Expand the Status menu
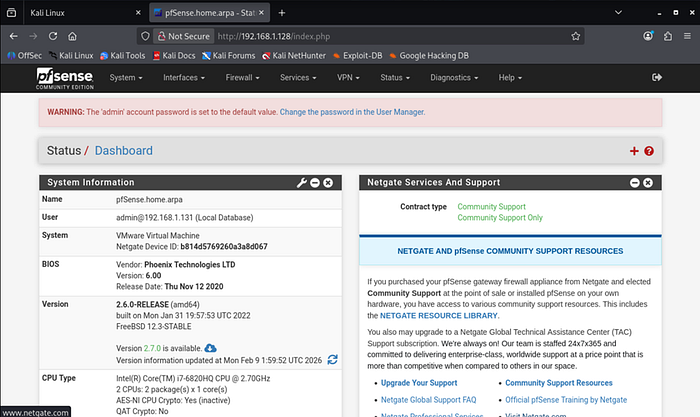The width and height of the screenshot is (700, 417). [x=395, y=77]
